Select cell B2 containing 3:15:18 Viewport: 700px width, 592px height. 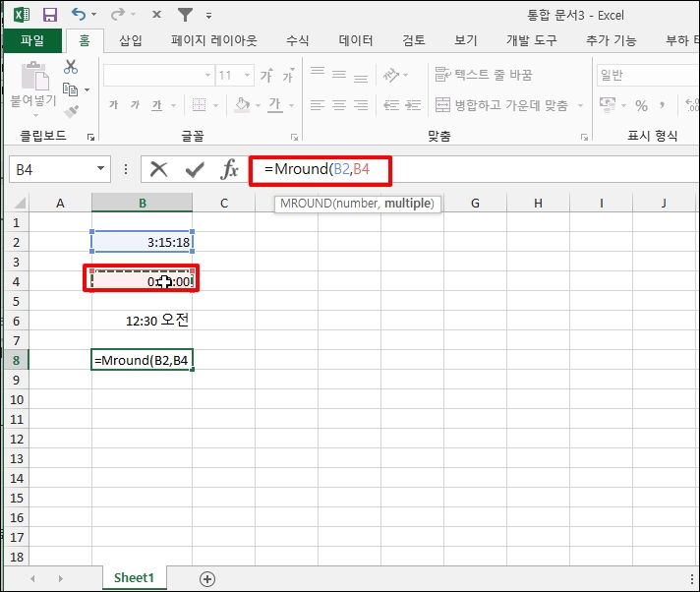point(142,242)
